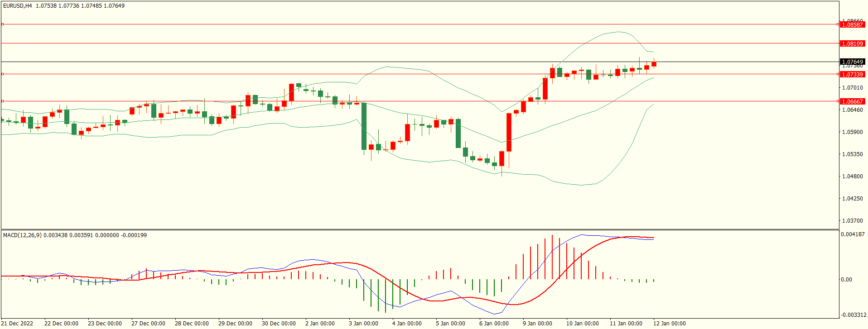Click the MACD scale 0.004187 value
The height and width of the screenshot is (329, 868).
853,234
